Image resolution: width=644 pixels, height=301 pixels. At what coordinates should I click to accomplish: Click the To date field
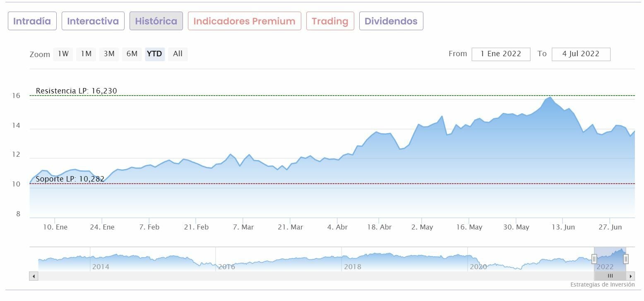[581, 54]
